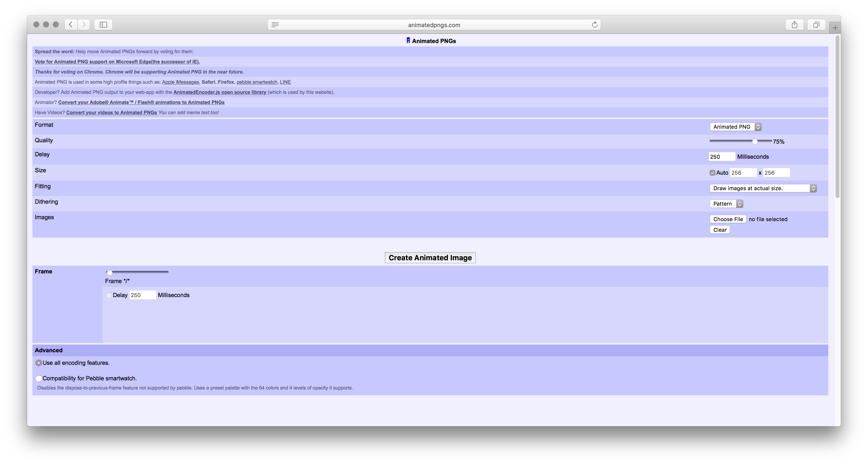
Task: Click the Safari back arrow icon
Action: point(71,25)
